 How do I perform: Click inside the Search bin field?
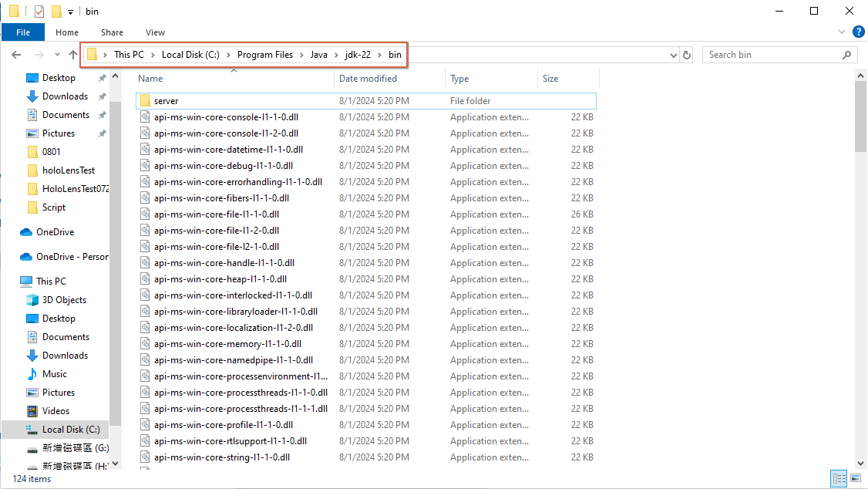pos(771,55)
